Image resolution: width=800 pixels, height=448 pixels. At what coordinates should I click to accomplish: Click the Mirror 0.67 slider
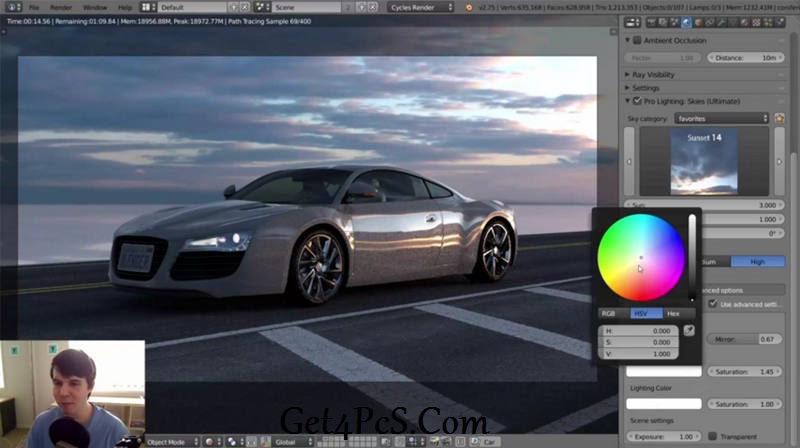(744, 339)
